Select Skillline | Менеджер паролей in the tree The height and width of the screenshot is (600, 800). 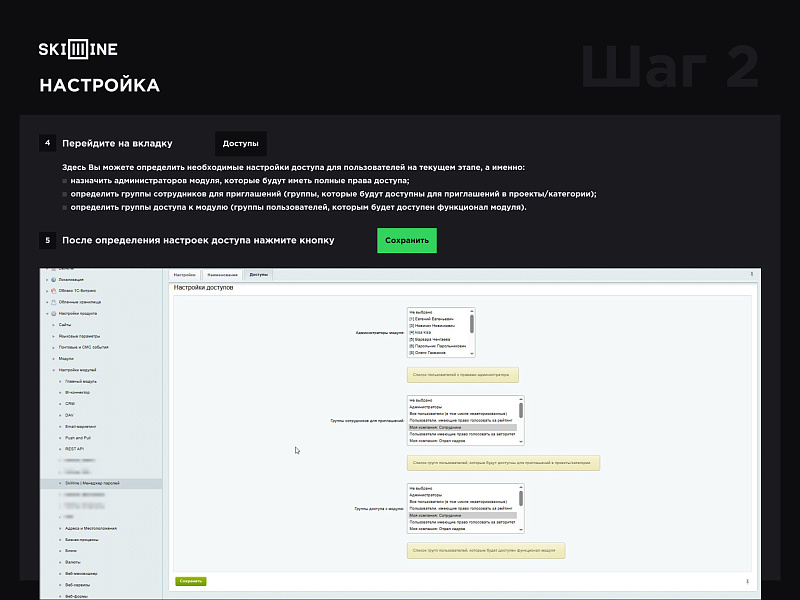coord(92,483)
